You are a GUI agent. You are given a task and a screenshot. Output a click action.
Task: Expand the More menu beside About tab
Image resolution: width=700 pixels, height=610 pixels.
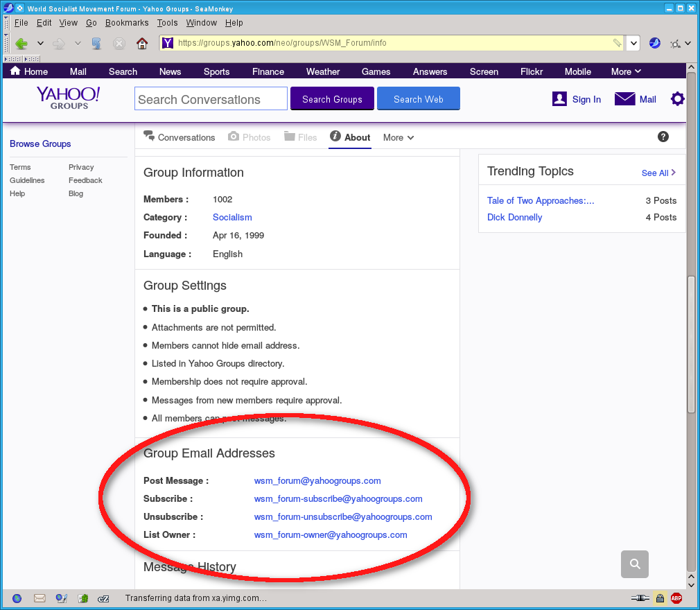398,137
